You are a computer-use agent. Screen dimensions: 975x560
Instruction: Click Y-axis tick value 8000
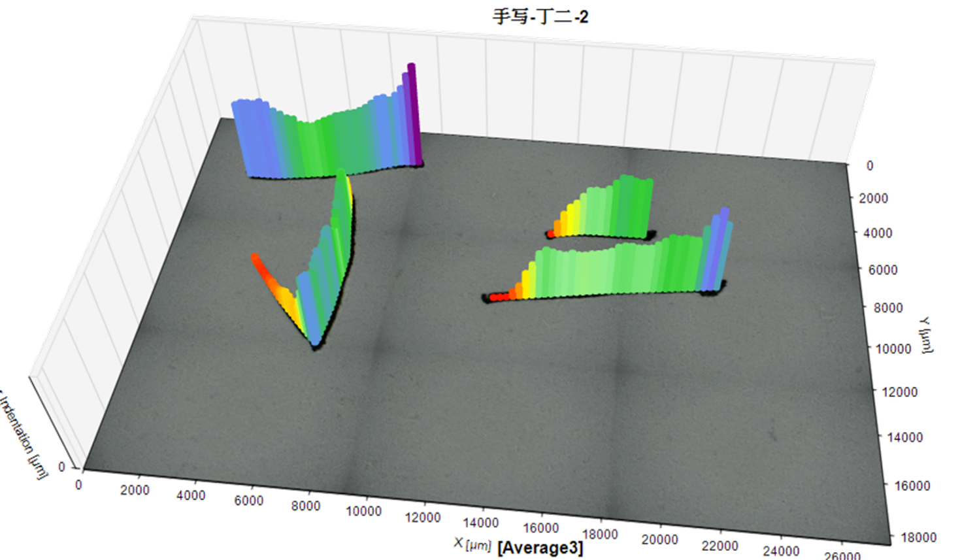pyautogui.click(x=888, y=308)
